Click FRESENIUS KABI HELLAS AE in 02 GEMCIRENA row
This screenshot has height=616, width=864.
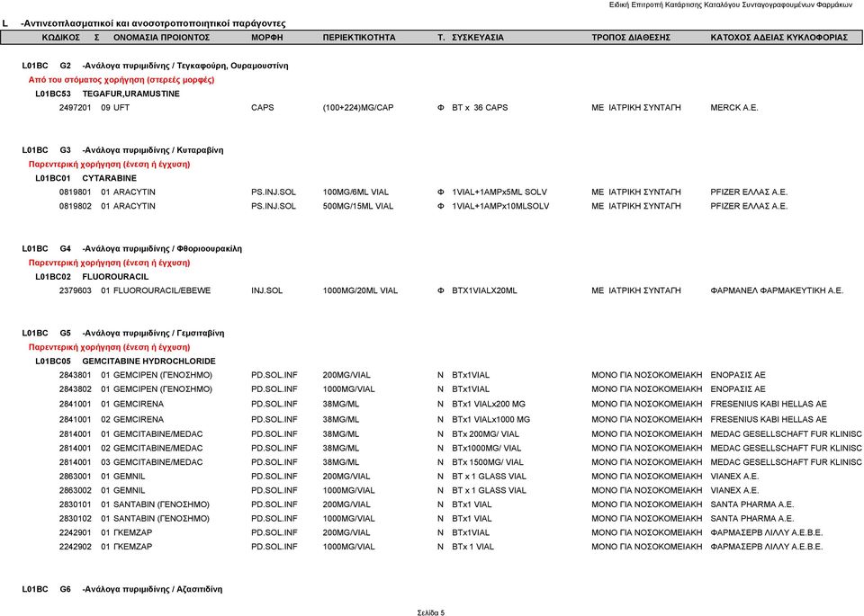pyautogui.click(x=769, y=419)
